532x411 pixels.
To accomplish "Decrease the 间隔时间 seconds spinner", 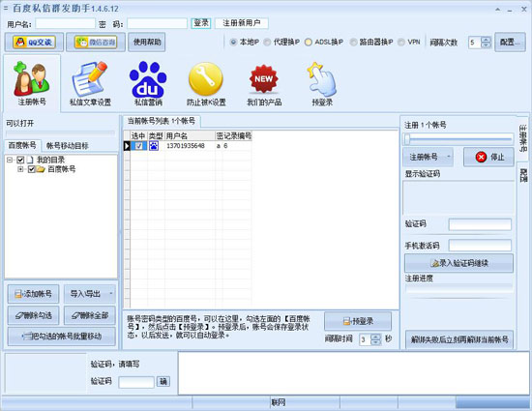I will tap(376, 342).
